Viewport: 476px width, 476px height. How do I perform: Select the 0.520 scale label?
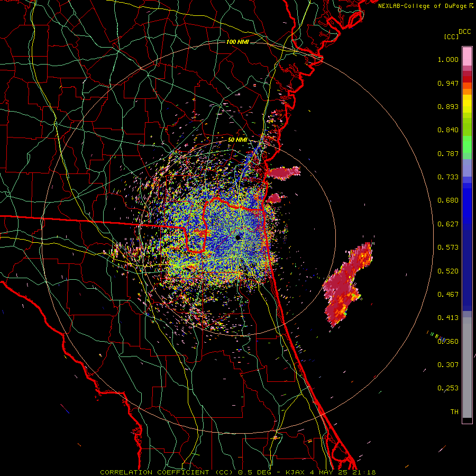[x=448, y=271]
